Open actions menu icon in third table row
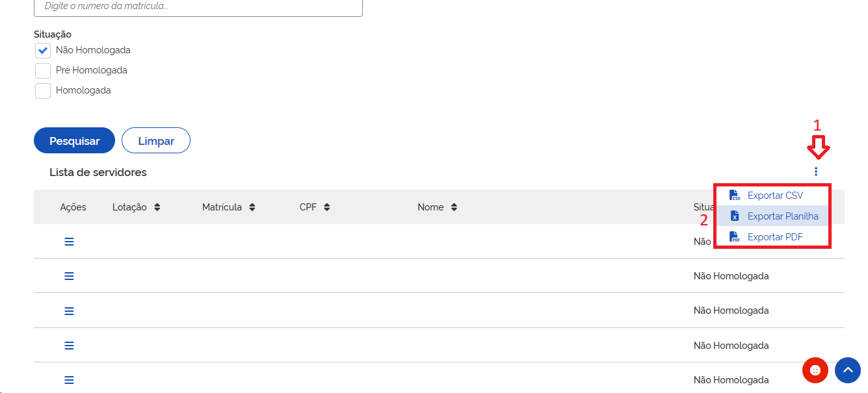 69,311
